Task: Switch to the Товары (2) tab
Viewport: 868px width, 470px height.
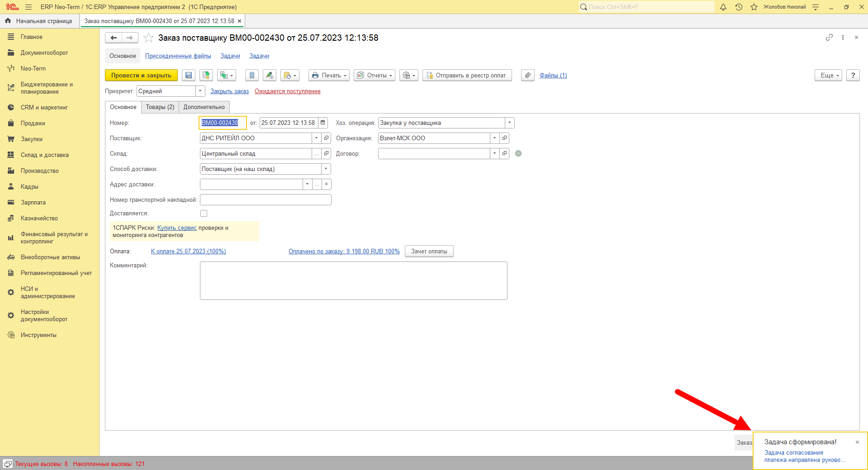Action: pos(160,107)
